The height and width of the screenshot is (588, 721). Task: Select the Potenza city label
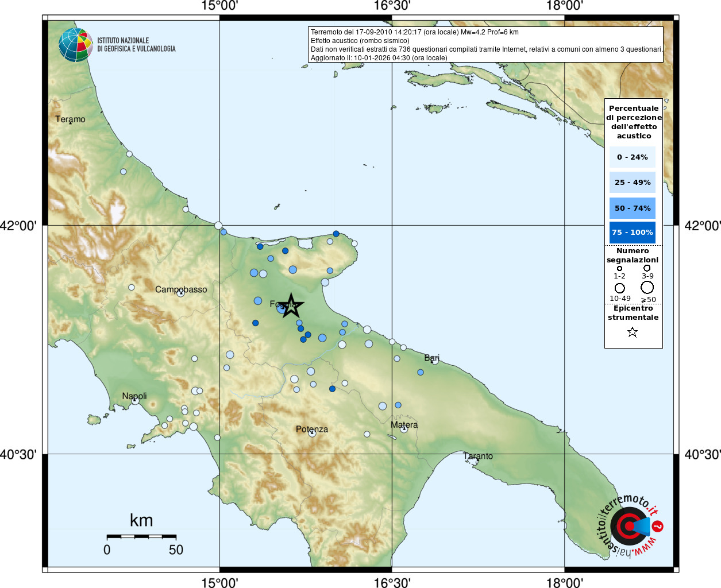(312, 429)
